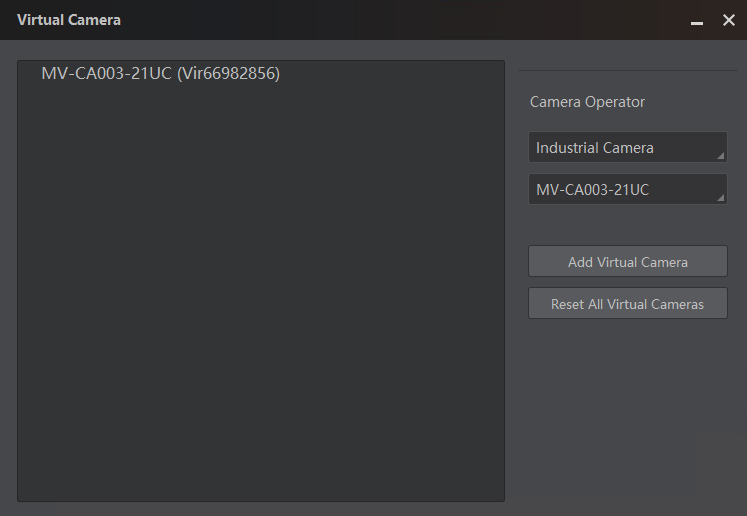Open the Industrial Camera type dropdown
Viewport: 747px width, 516px height.
627,147
